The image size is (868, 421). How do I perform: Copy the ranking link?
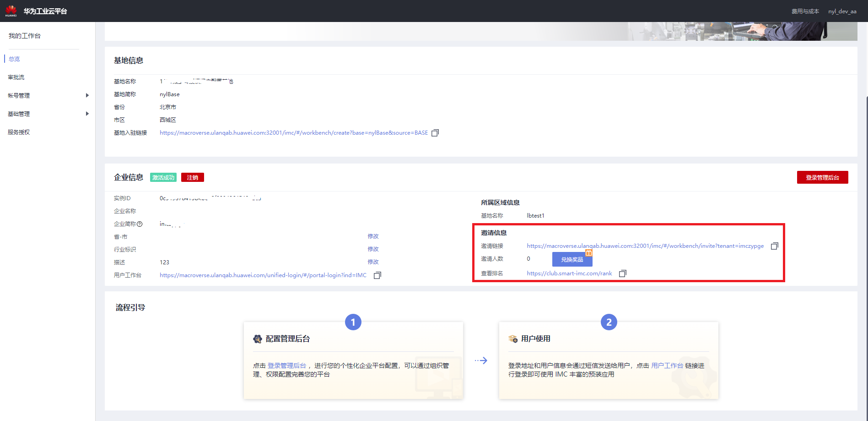[622, 273]
